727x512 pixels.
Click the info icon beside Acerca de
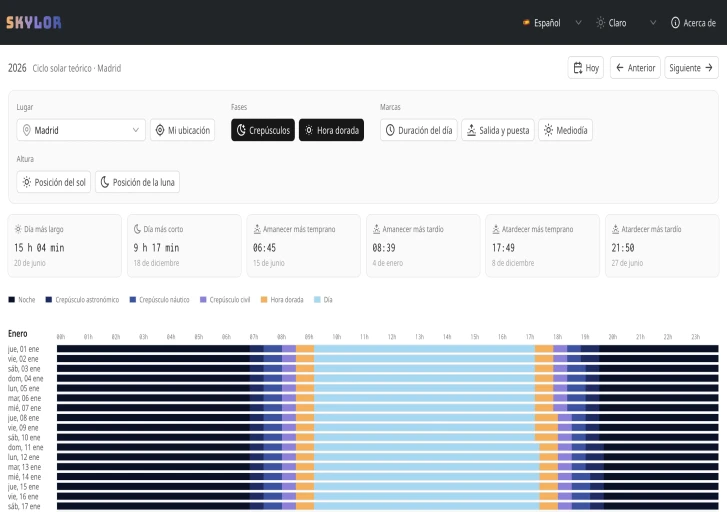coord(675,23)
